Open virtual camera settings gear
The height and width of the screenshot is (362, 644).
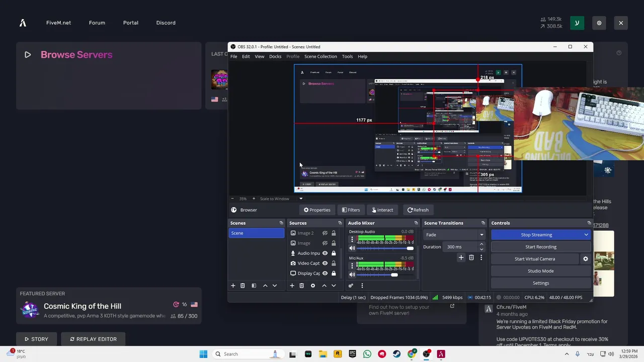[x=585, y=259]
